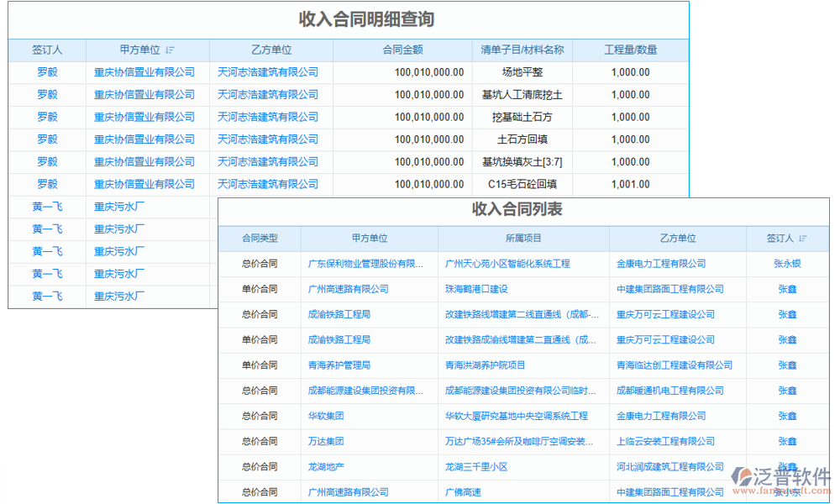Toggle sorting on the 工程量/数量 column header
The image size is (840, 504).
pyautogui.click(x=629, y=50)
